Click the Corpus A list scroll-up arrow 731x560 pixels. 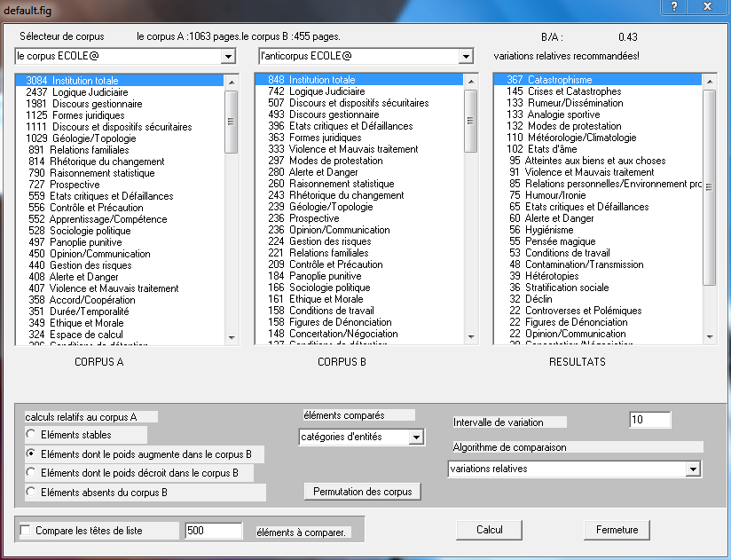click(x=232, y=82)
